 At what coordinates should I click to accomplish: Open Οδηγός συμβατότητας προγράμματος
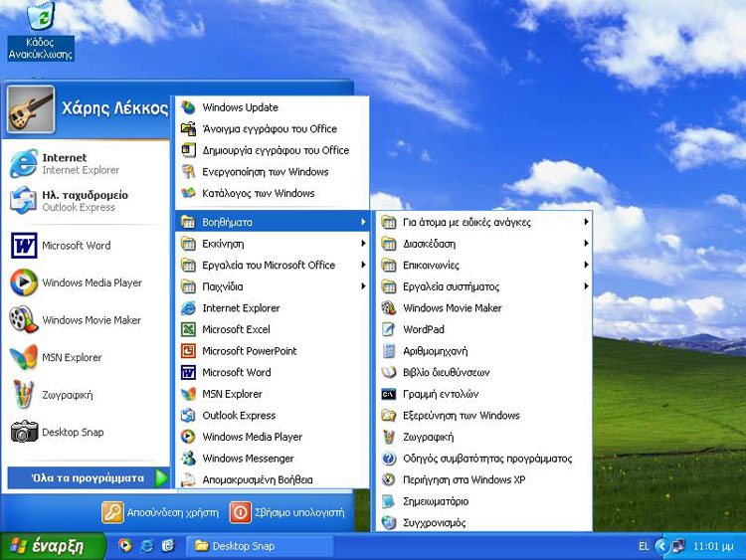point(484,459)
